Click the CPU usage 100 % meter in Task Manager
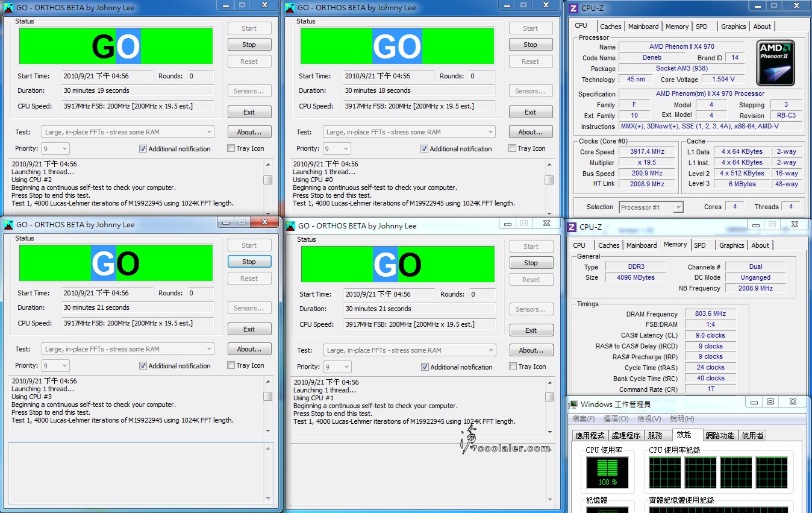Screen dimensions: 812x513 607,472
